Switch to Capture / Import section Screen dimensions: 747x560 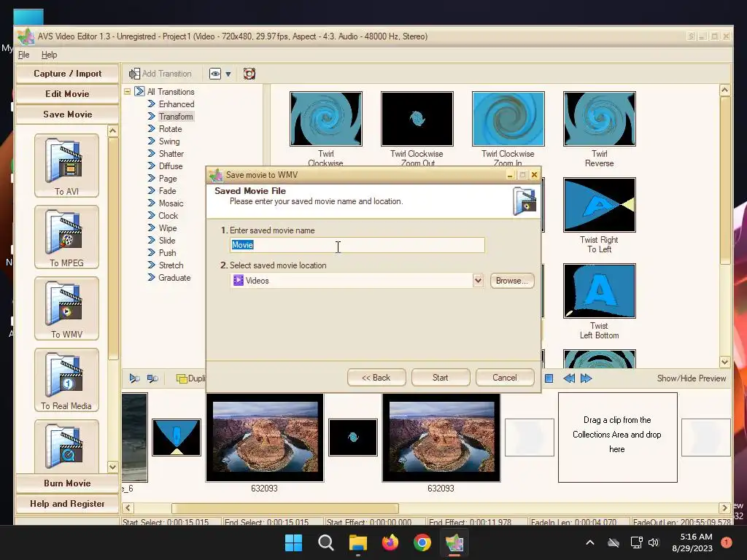point(67,74)
